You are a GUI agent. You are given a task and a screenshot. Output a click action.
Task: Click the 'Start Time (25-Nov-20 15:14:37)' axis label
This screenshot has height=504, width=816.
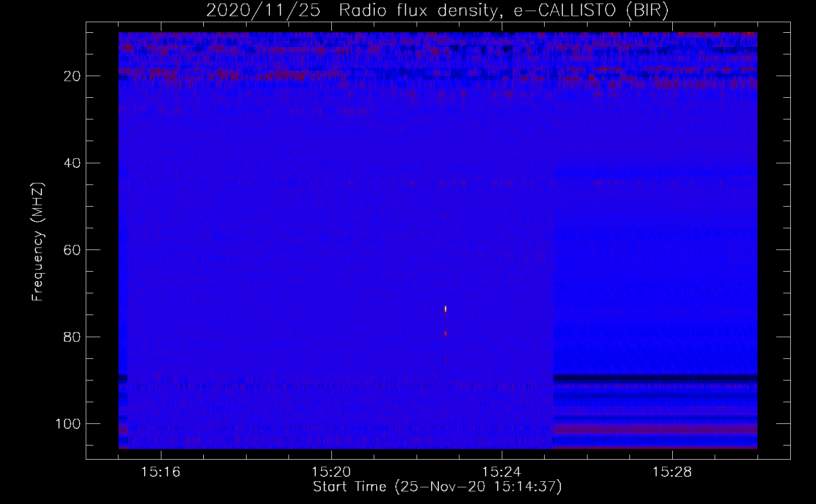[437, 487]
